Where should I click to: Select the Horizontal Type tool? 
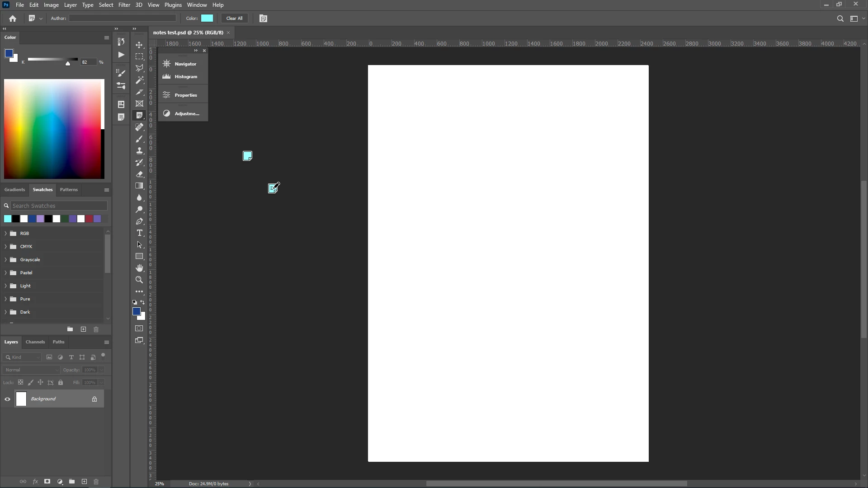(139, 233)
